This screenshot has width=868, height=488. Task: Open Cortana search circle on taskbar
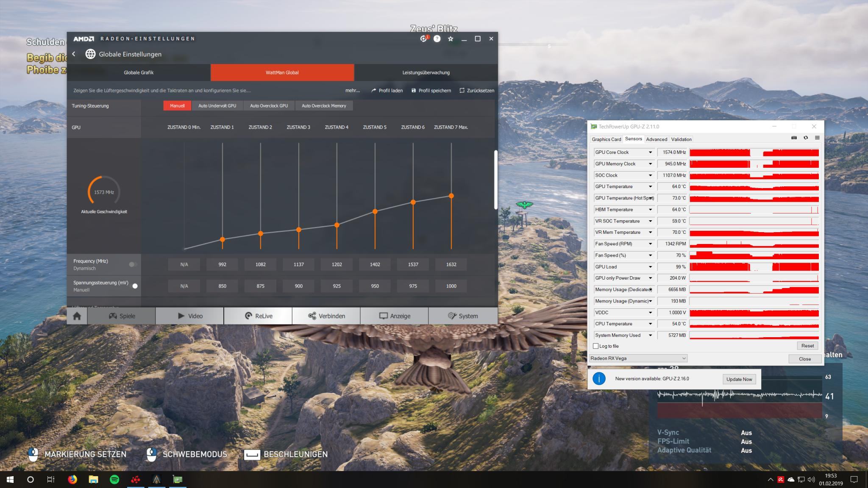(30, 480)
